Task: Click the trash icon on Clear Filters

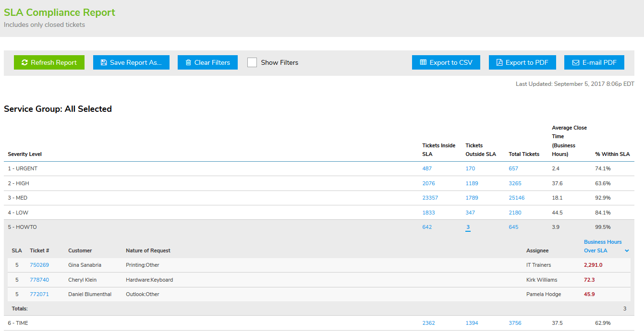Action: coord(187,62)
